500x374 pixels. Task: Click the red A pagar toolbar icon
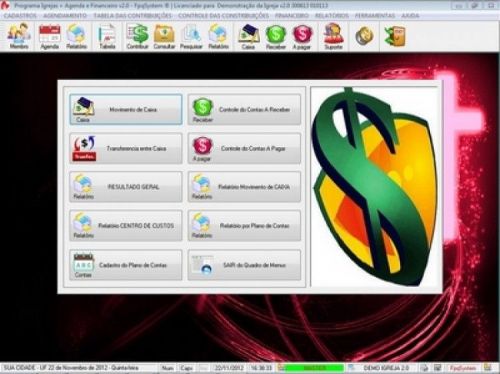[x=302, y=36]
